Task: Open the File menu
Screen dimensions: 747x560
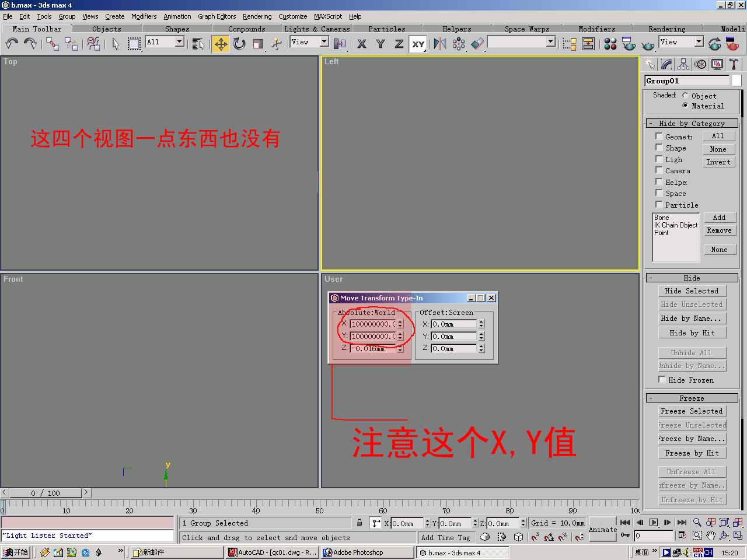Action: pos(8,16)
